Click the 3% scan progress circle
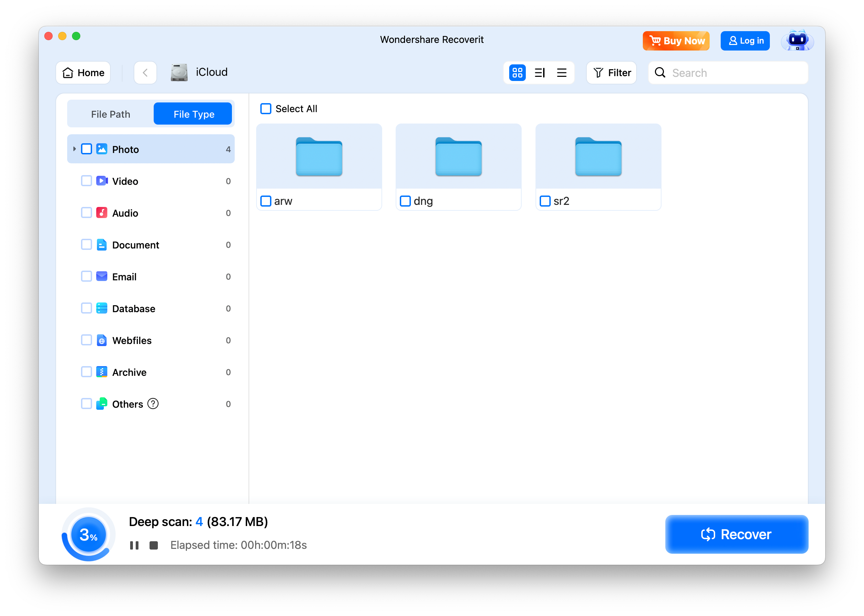864x616 pixels. click(88, 535)
